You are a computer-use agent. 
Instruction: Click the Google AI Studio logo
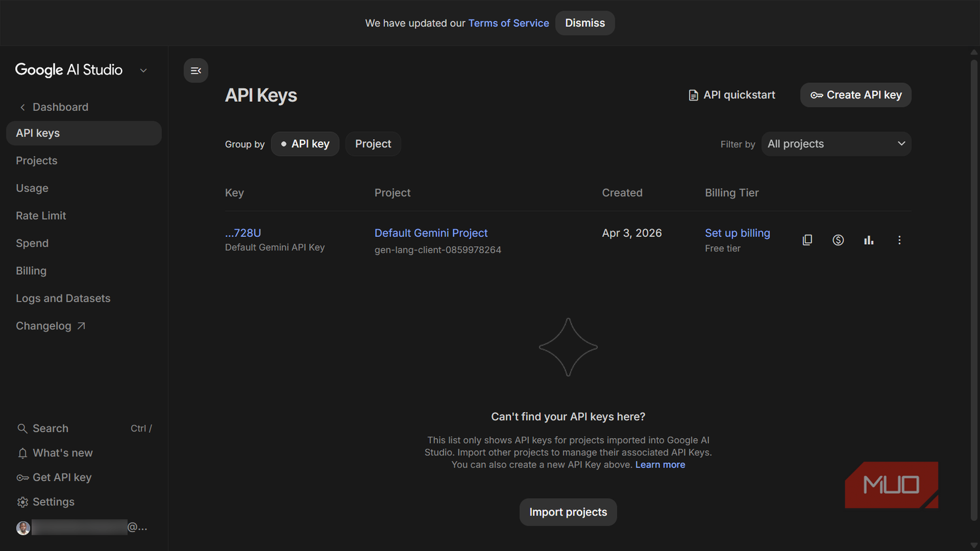69,70
